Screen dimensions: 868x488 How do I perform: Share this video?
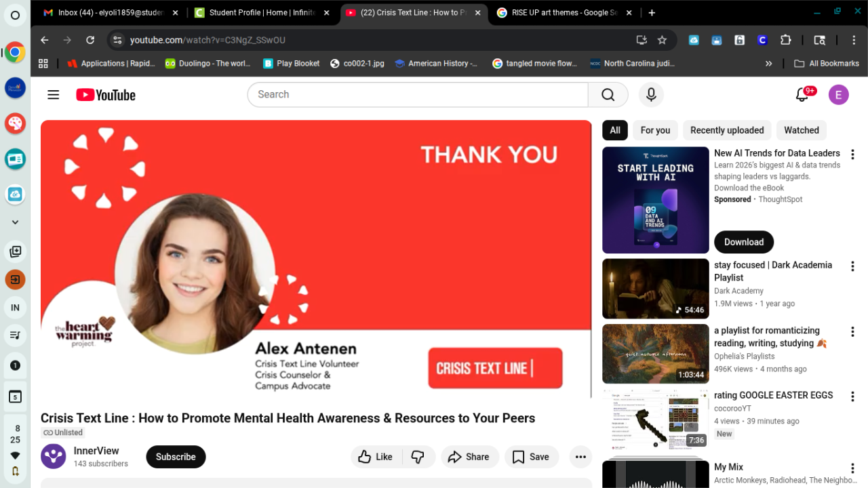[x=469, y=457]
